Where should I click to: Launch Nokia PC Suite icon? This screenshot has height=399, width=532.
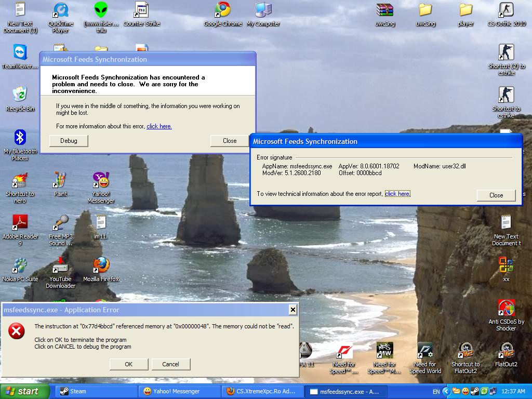pos(20,270)
